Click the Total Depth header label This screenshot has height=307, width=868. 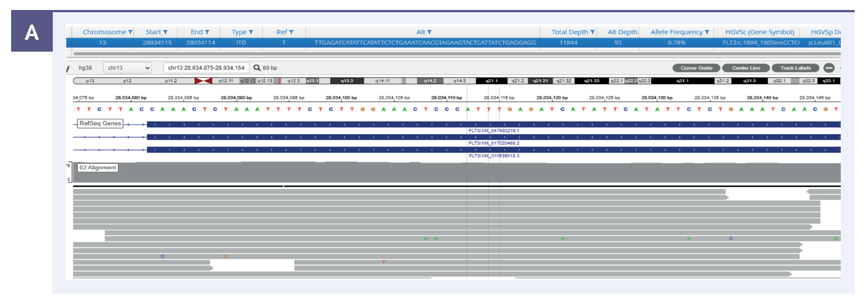pyautogui.click(x=570, y=32)
